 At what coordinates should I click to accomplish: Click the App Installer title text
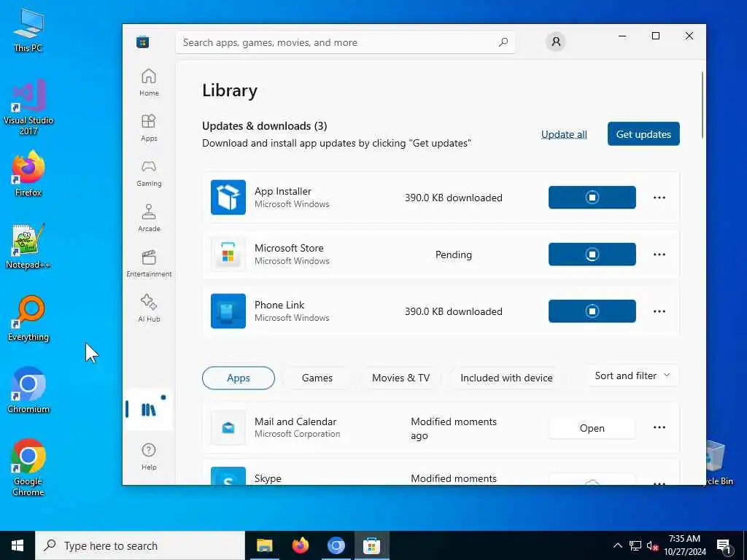click(x=282, y=191)
